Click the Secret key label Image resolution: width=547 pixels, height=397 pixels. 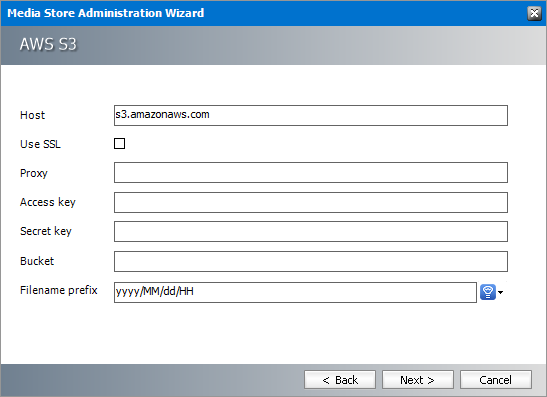tap(46, 231)
